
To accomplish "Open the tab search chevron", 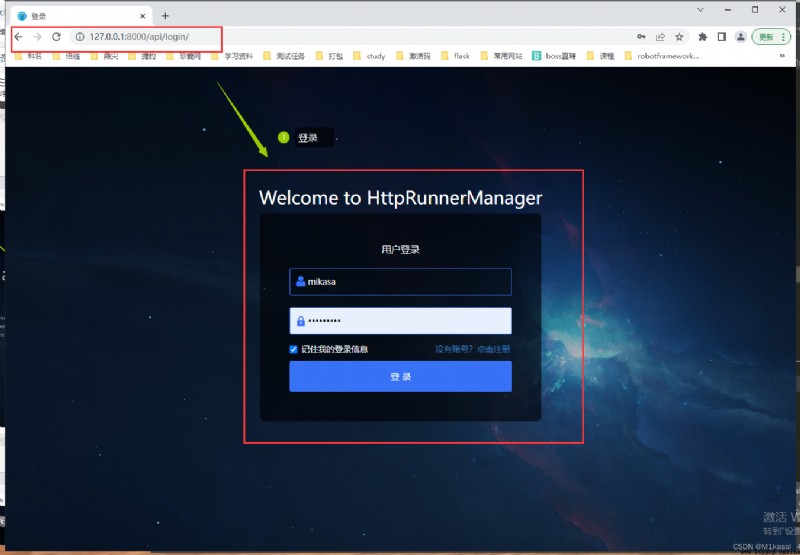I will point(701,10).
